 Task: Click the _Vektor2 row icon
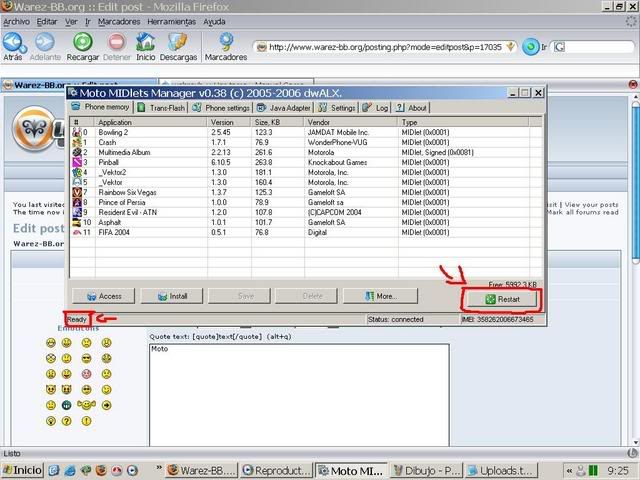point(77,172)
